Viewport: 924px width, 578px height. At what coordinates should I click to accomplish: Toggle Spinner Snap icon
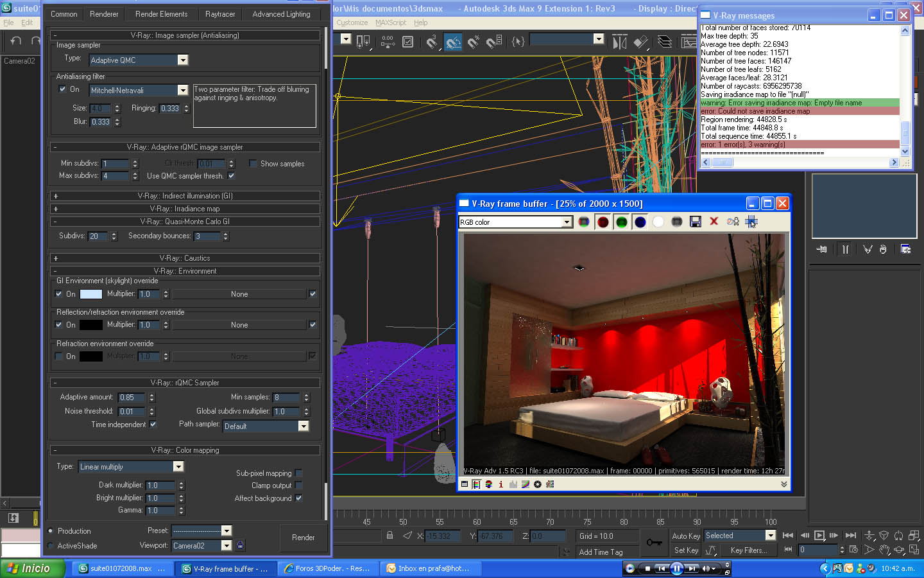[494, 42]
